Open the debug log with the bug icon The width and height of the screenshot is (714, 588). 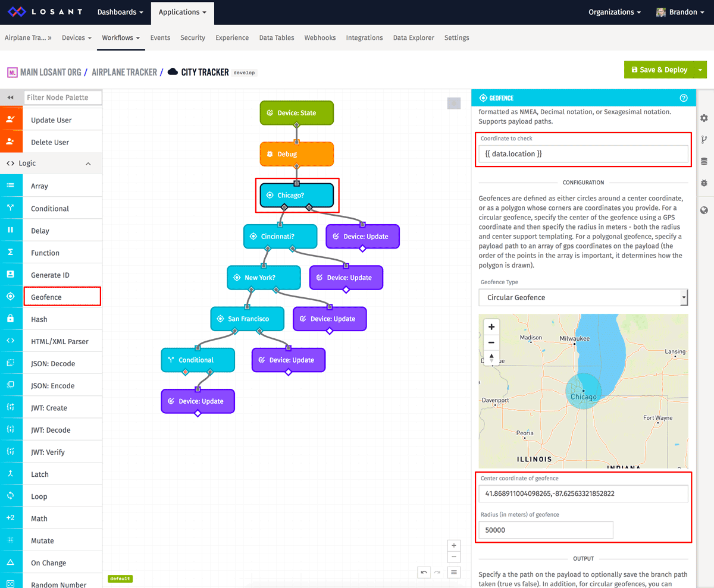704,183
